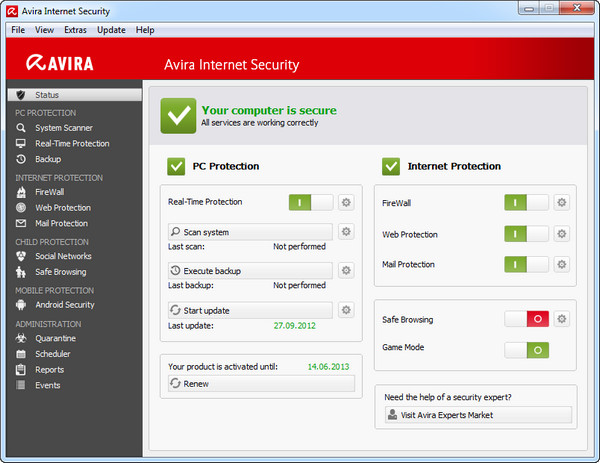The image size is (600, 463).
Task: Click the gear icon next to Real-Time Protection
Action: (346, 202)
